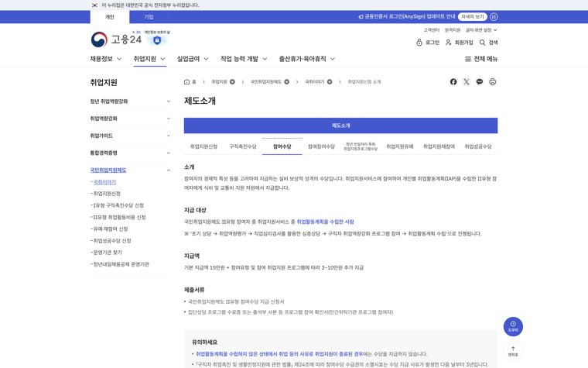Image resolution: width=588 pixels, height=368 pixels.
Task: Open the 취업지원 main menu
Action: pos(149,59)
